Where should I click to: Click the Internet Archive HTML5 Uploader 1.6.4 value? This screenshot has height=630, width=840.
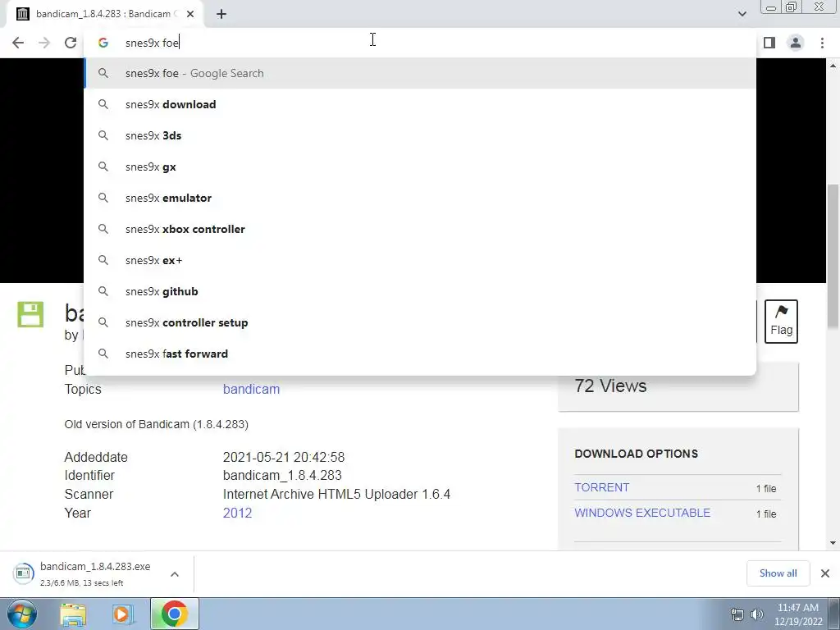point(336,494)
